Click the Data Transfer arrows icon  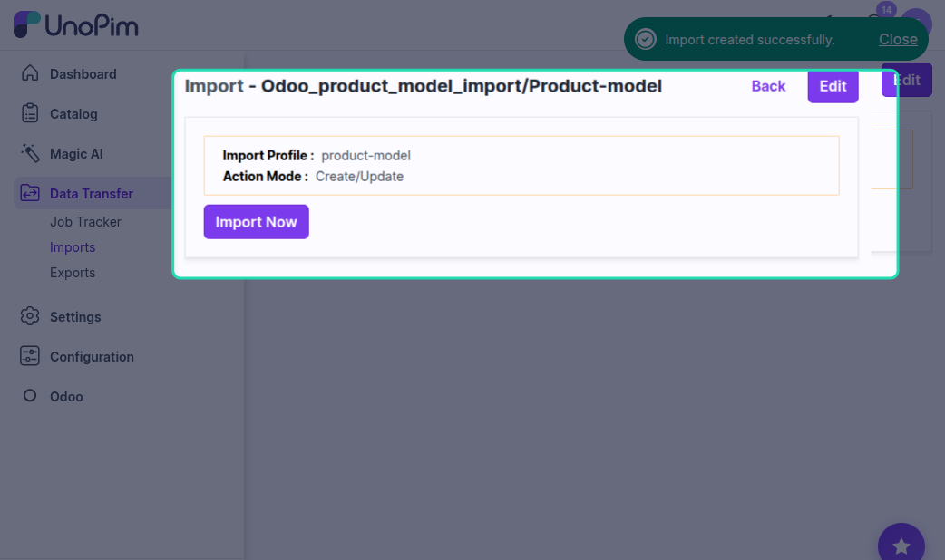point(30,193)
